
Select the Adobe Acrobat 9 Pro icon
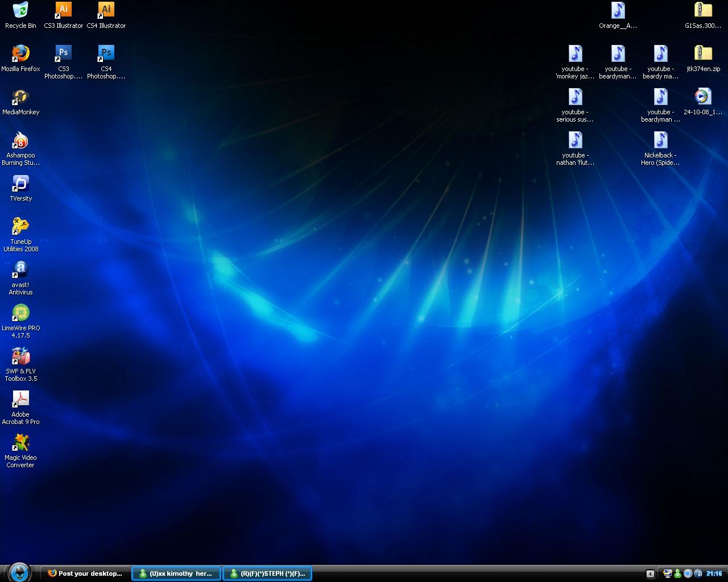(20, 408)
